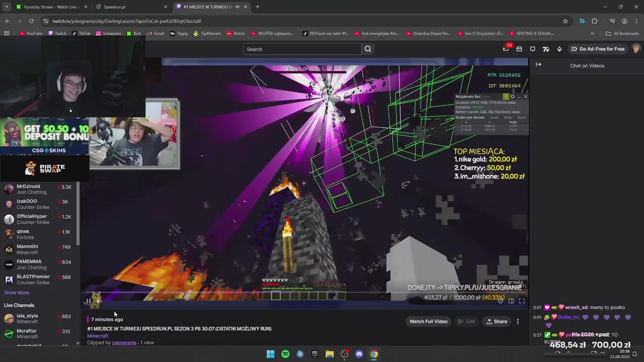Click the address bar URL
Viewport: 644px width, 362px height.
(x=127, y=21)
